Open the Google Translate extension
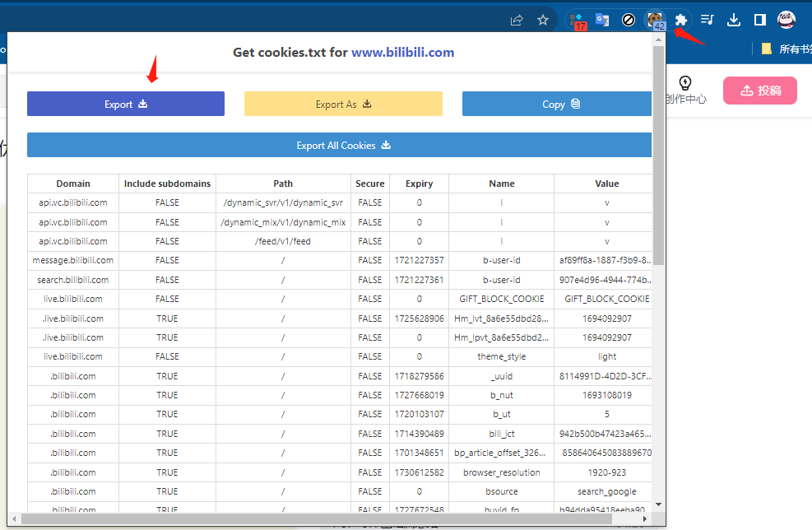This screenshot has width=812, height=530. click(x=603, y=20)
